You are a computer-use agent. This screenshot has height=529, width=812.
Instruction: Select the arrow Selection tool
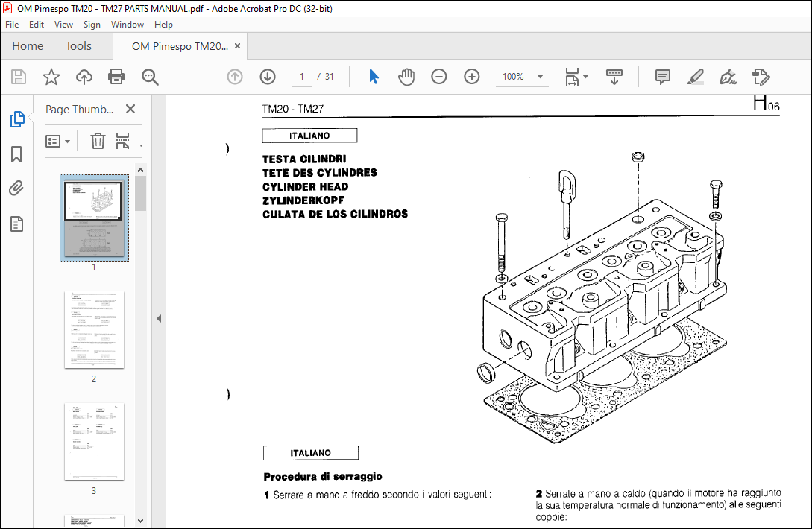point(374,77)
